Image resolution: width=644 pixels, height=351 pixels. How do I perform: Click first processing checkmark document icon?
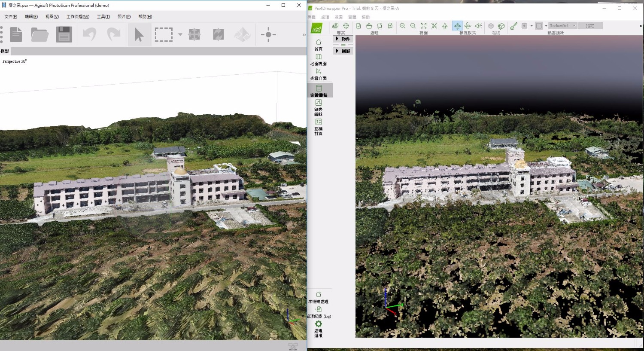pos(358,26)
